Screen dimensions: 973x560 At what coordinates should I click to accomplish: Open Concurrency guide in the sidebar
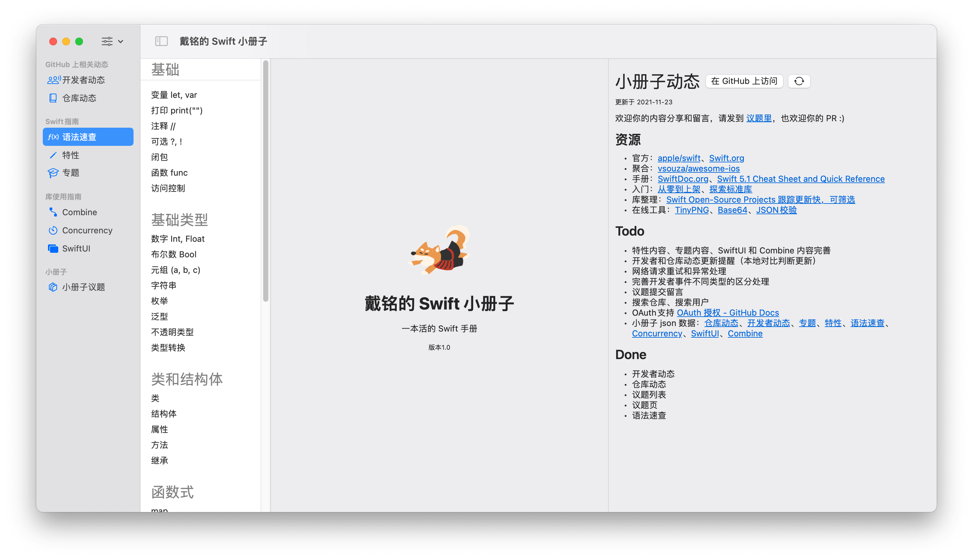[x=88, y=230]
